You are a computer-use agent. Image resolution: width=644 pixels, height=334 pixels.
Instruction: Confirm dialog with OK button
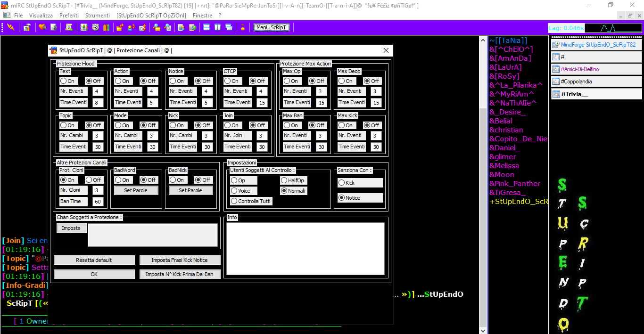click(94, 274)
